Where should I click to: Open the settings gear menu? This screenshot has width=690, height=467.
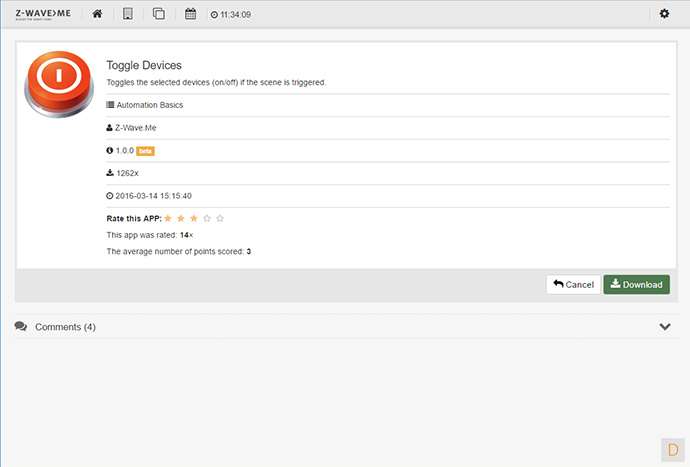click(x=665, y=14)
